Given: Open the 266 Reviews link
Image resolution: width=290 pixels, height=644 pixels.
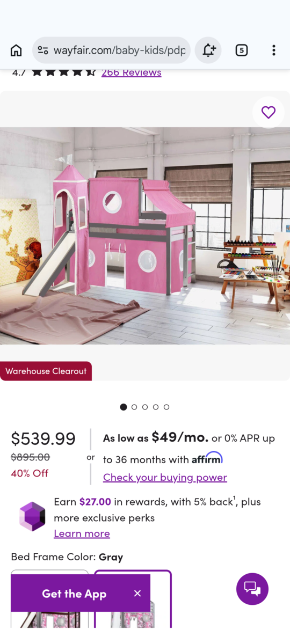Looking at the screenshot, I should pos(131,72).
